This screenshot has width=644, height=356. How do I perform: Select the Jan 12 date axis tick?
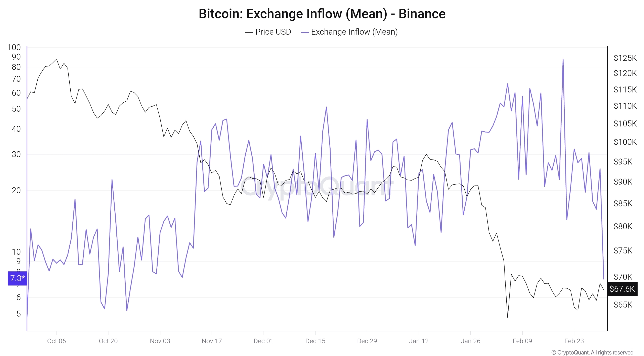pyautogui.click(x=419, y=341)
